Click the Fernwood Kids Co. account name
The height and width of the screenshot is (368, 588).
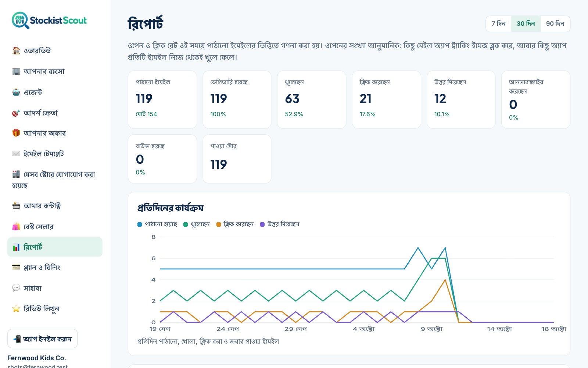37,358
